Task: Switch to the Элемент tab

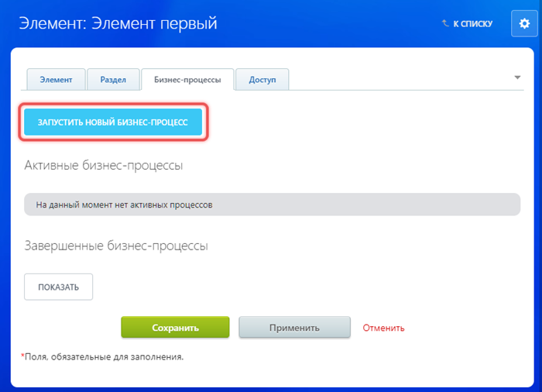Action: pyautogui.click(x=55, y=79)
